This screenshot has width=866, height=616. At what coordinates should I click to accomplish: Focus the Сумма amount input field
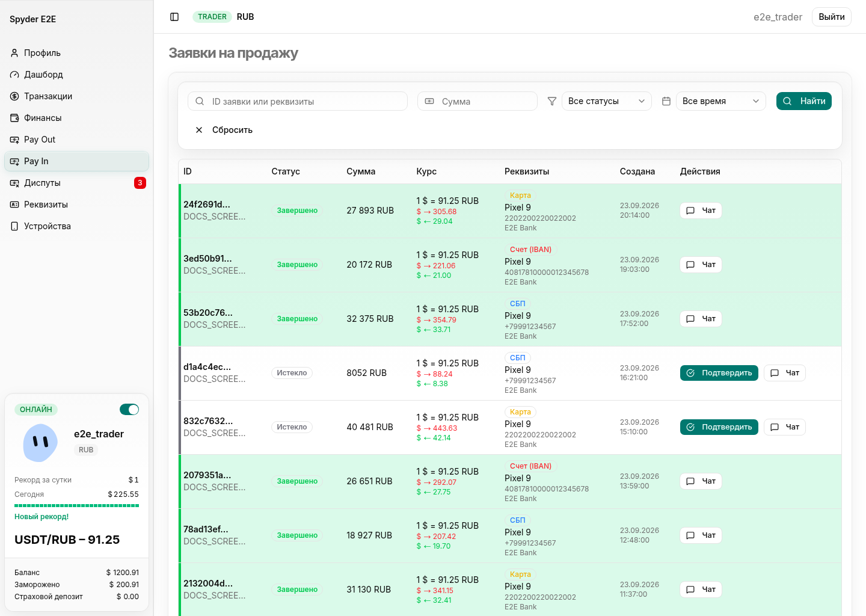tap(478, 101)
